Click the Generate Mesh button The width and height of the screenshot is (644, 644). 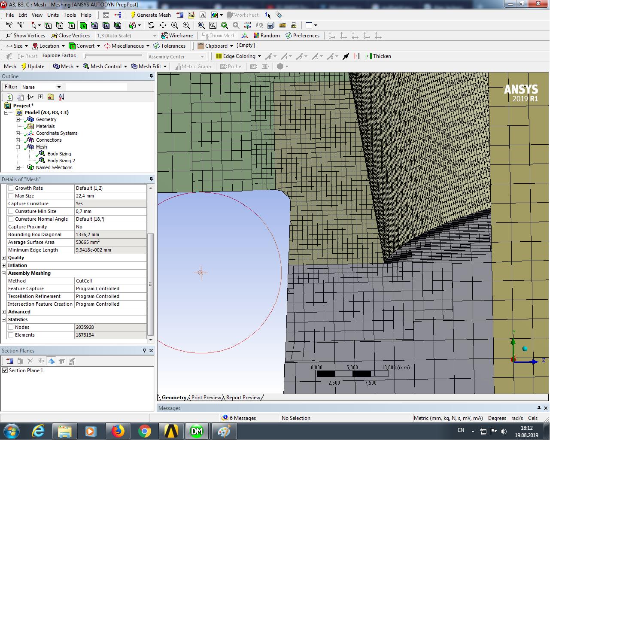click(x=150, y=15)
